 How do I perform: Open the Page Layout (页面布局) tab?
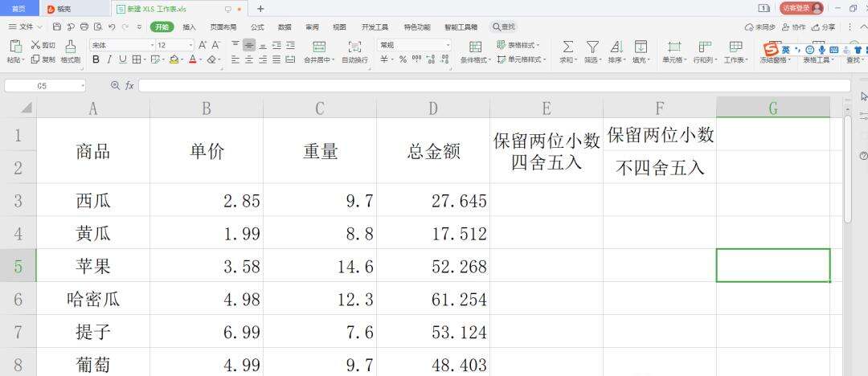223,27
